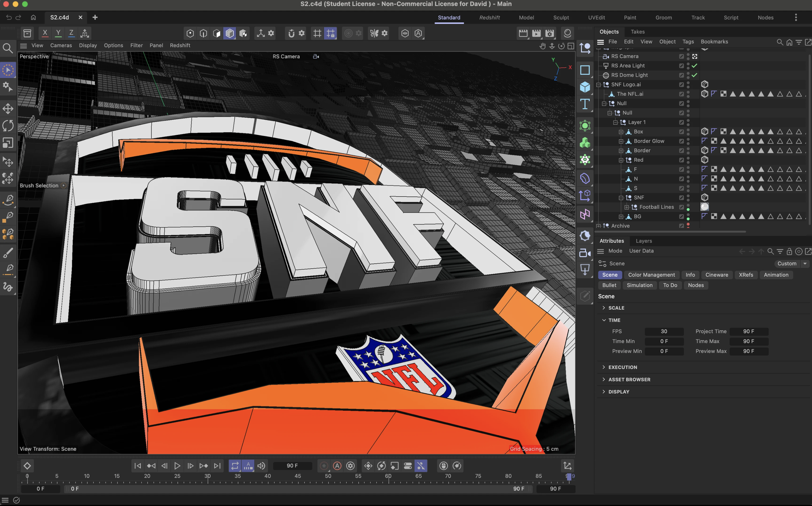The image size is (812, 506).
Task: Render to Picture Viewer
Action: (536, 33)
